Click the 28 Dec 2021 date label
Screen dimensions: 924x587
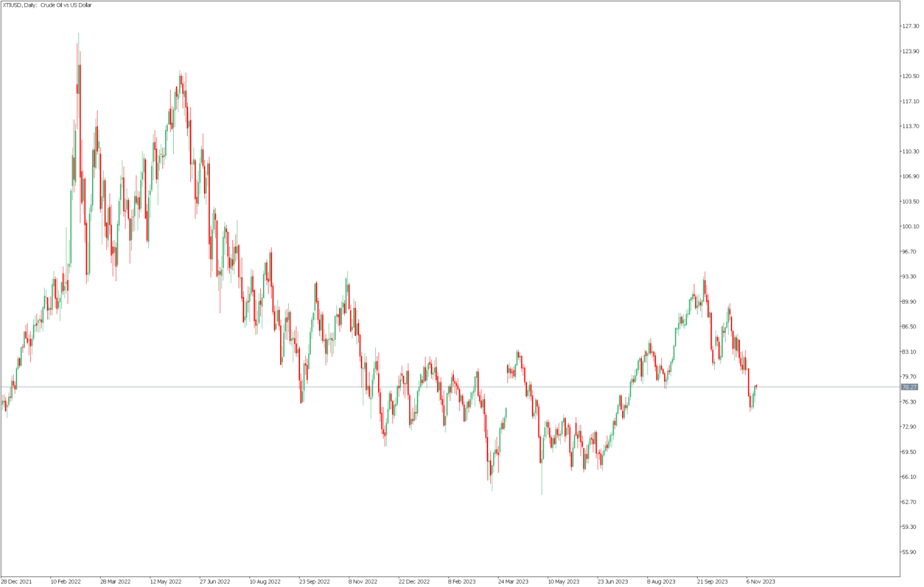pos(17,582)
